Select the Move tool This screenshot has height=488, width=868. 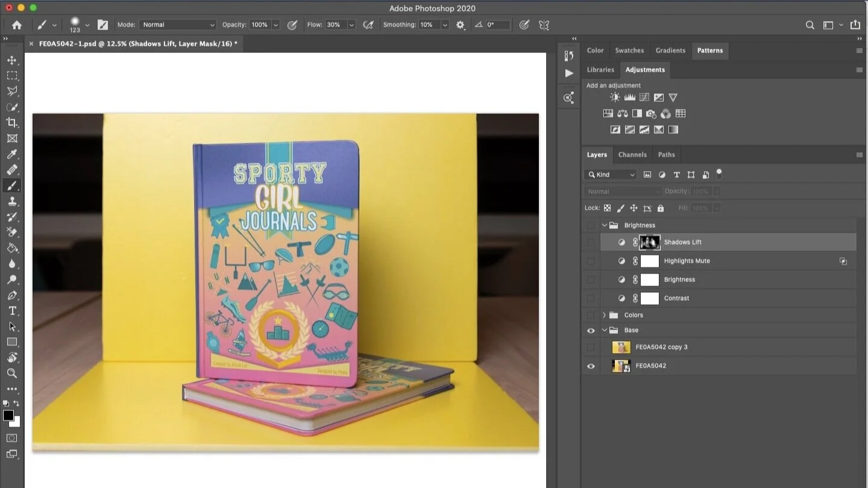point(12,60)
